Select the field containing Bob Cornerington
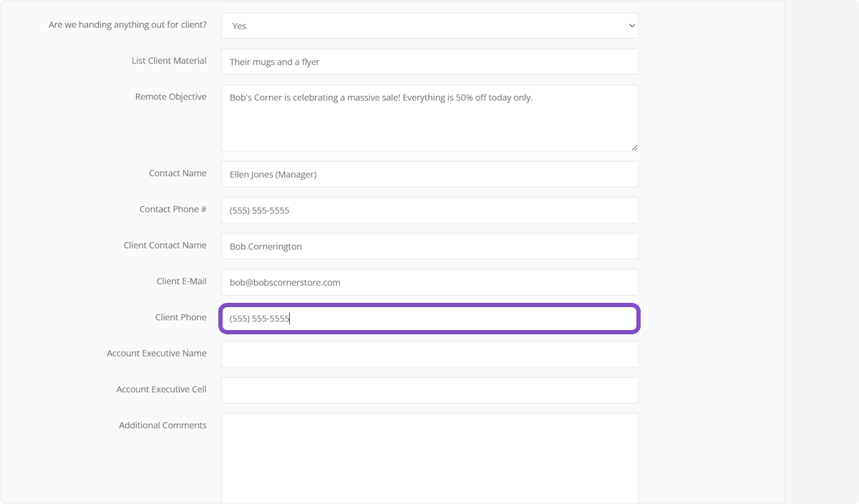Screen dimensions: 859x504 [429, 246]
